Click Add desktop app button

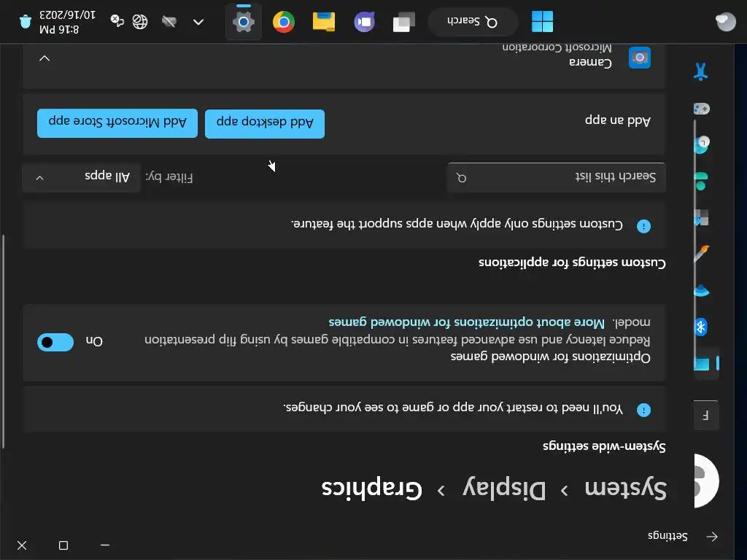tap(265, 124)
